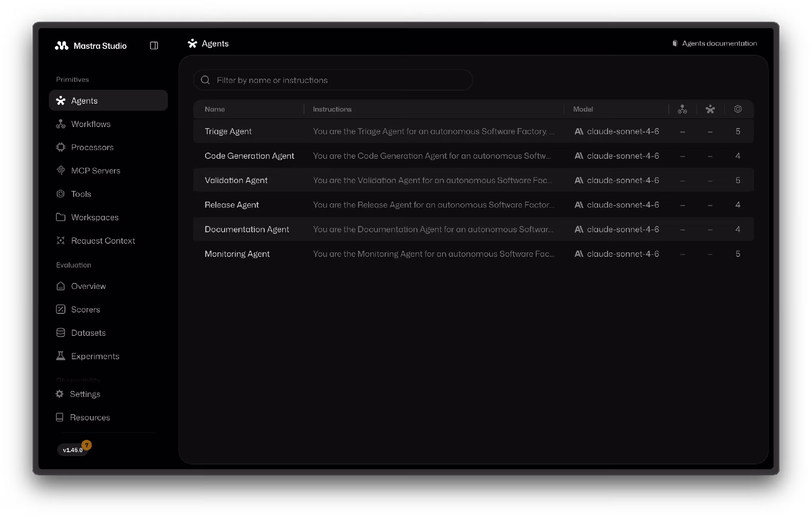This screenshot has height=518, width=812.
Task: Click the Agents documentation book icon
Action: [675, 43]
